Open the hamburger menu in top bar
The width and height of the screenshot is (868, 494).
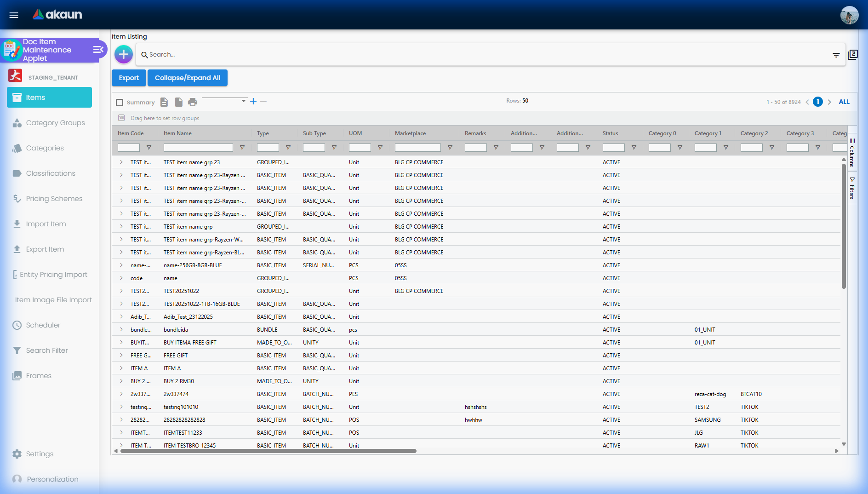14,15
